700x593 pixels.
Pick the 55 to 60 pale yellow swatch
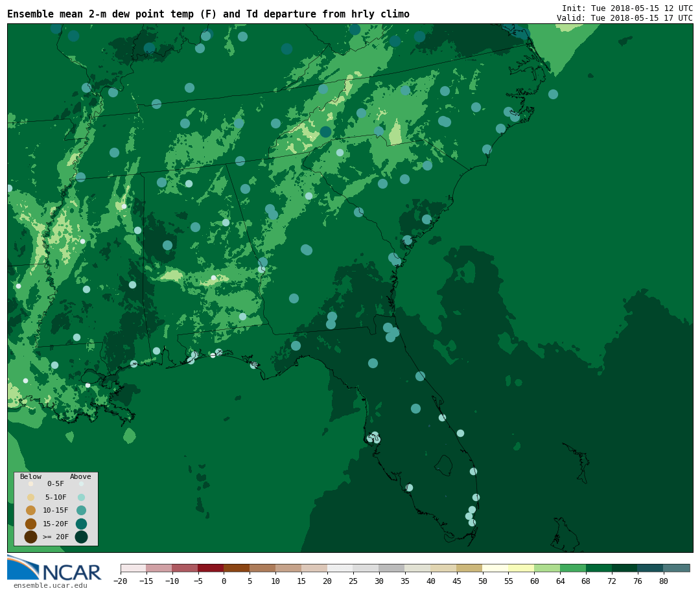click(x=521, y=568)
